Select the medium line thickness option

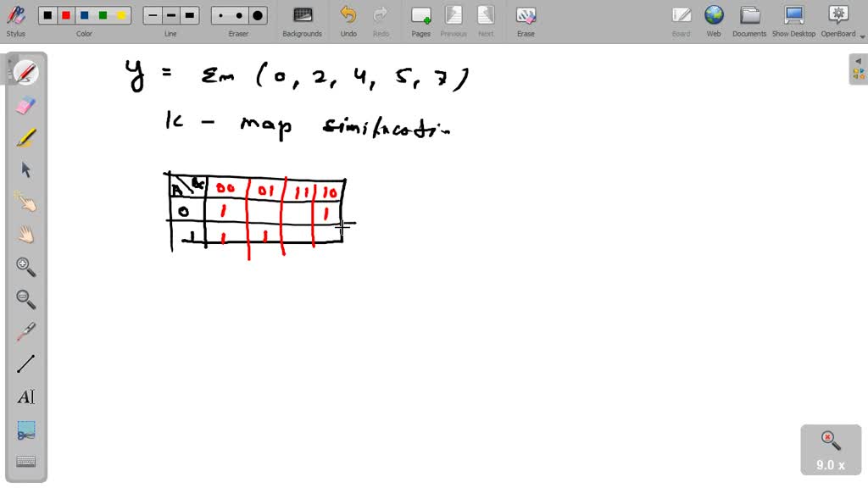170,14
